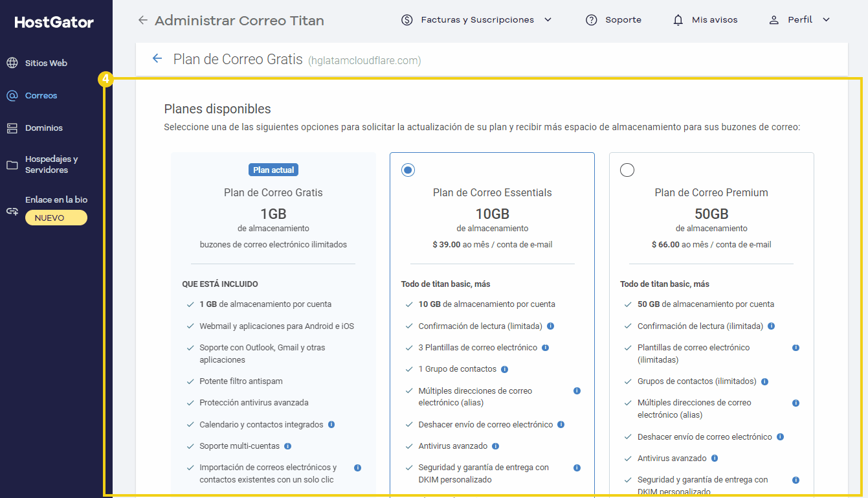Click info icon for Confirmación de lectura (limitada)
This screenshot has width=868, height=498.
[550, 326]
